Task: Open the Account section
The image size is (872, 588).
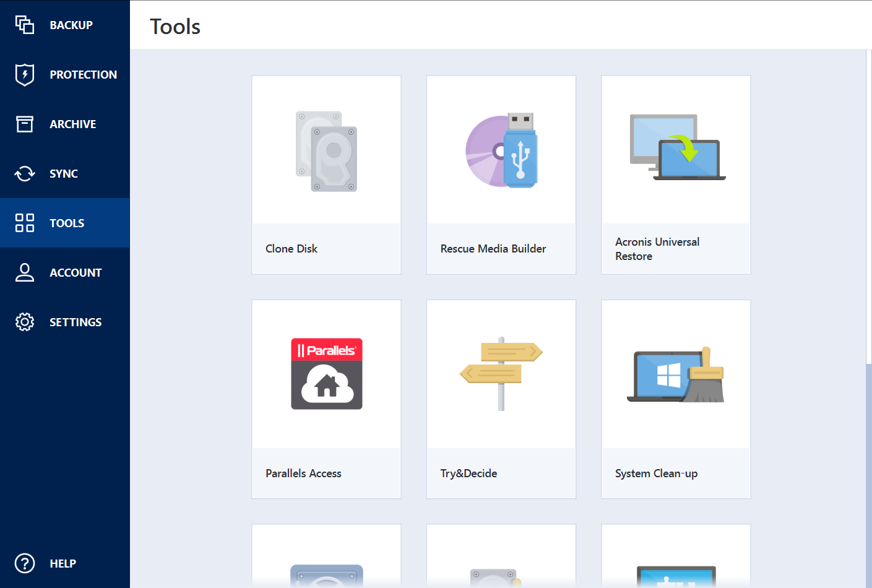Action: [x=76, y=273]
